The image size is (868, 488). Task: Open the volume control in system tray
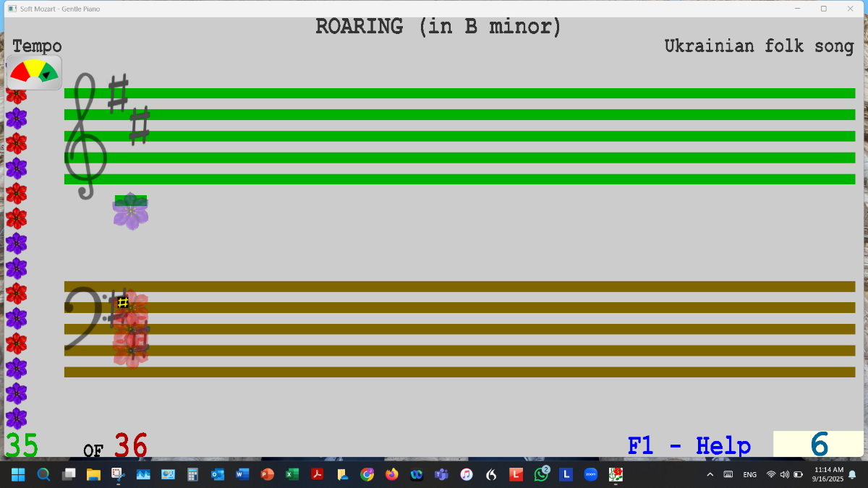pyautogui.click(x=785, y=474)
